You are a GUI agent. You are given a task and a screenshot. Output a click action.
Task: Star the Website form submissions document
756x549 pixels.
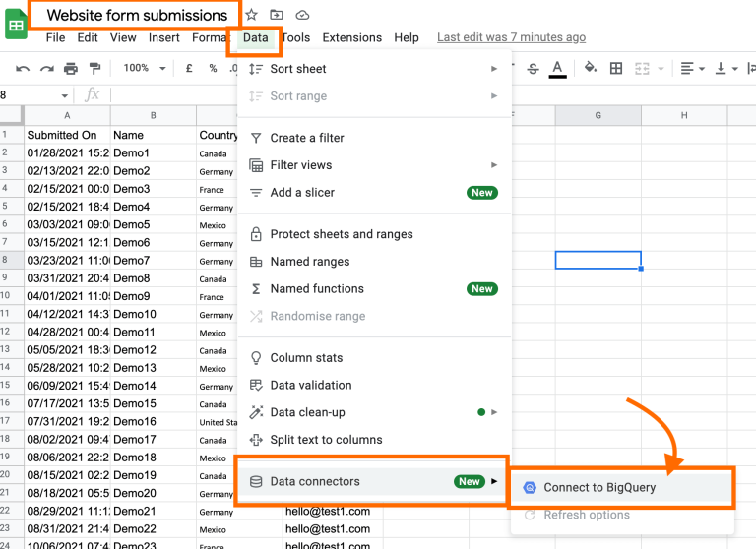pyautogui.click(x=251, y=15)
